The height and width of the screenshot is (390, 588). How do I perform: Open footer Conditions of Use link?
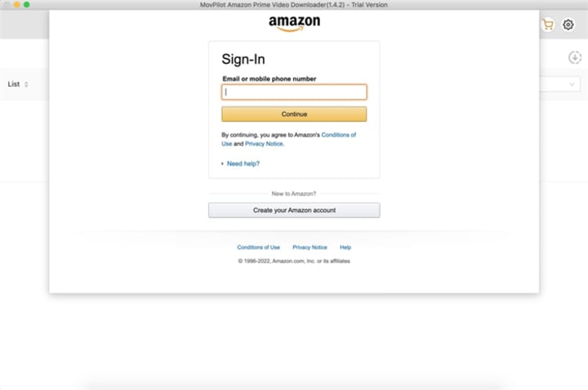point(258,248)
